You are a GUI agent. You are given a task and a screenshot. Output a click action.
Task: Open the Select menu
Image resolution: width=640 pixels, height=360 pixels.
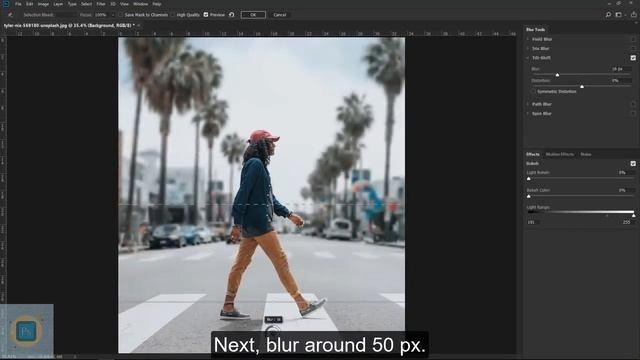point(86,4)
